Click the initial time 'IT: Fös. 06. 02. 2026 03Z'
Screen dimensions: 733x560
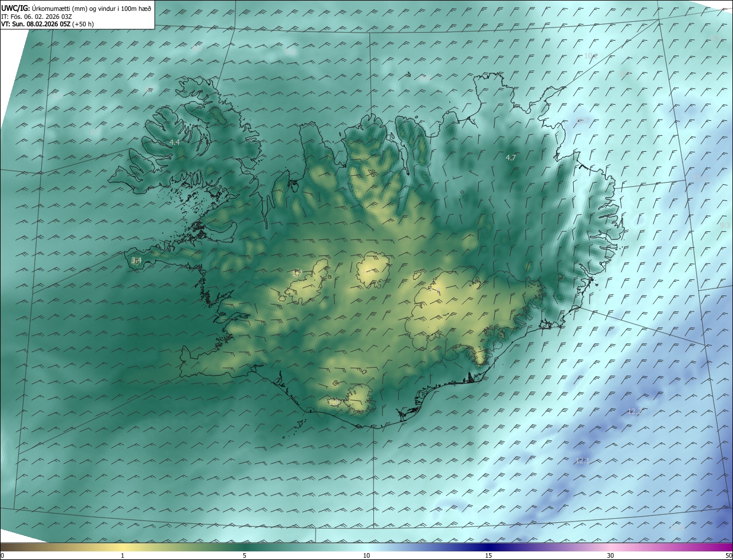click(36, 17)
